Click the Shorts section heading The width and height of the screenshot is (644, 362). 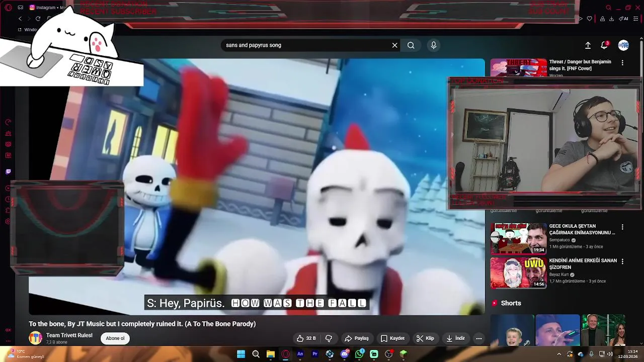[511, 303]
